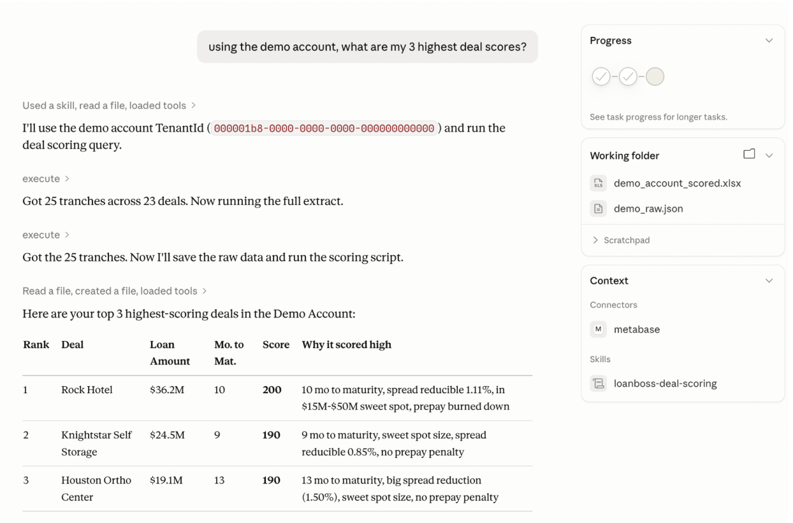
Task: Collapse the Working folder panel chevron
Action: point(769,155)
